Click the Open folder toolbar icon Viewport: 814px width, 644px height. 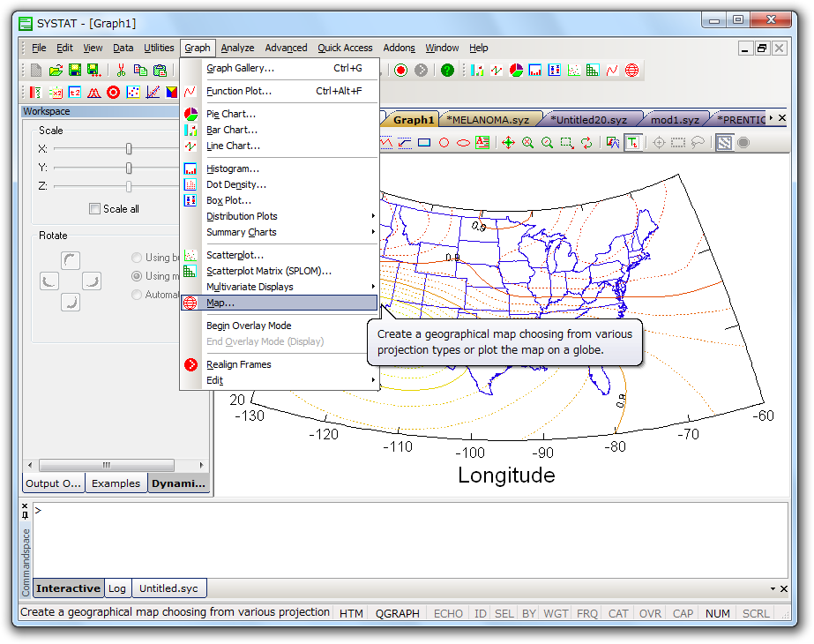point(56,70)
